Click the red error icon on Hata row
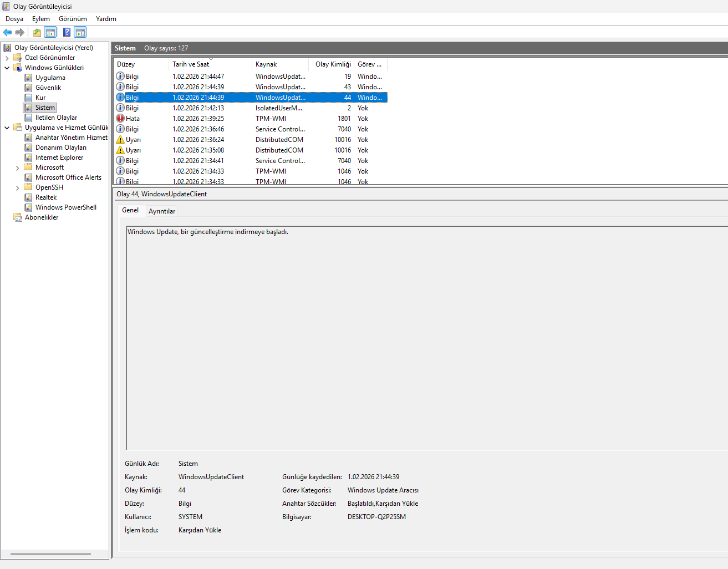Screen dimensions: 728x569 point(120,118)
